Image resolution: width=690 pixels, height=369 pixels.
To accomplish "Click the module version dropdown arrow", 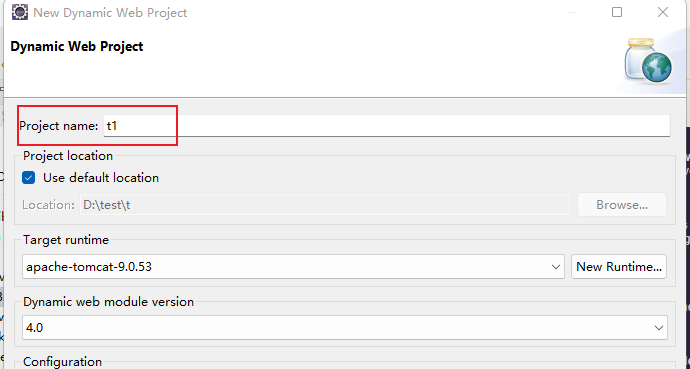I will coord(659,328).
